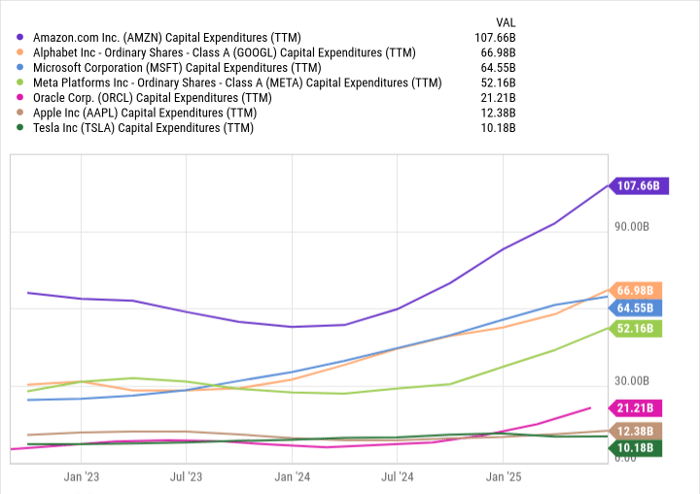Click the green 52.16B chart end tag
This screenshot has height=494, width=700.
coord(635,328)
